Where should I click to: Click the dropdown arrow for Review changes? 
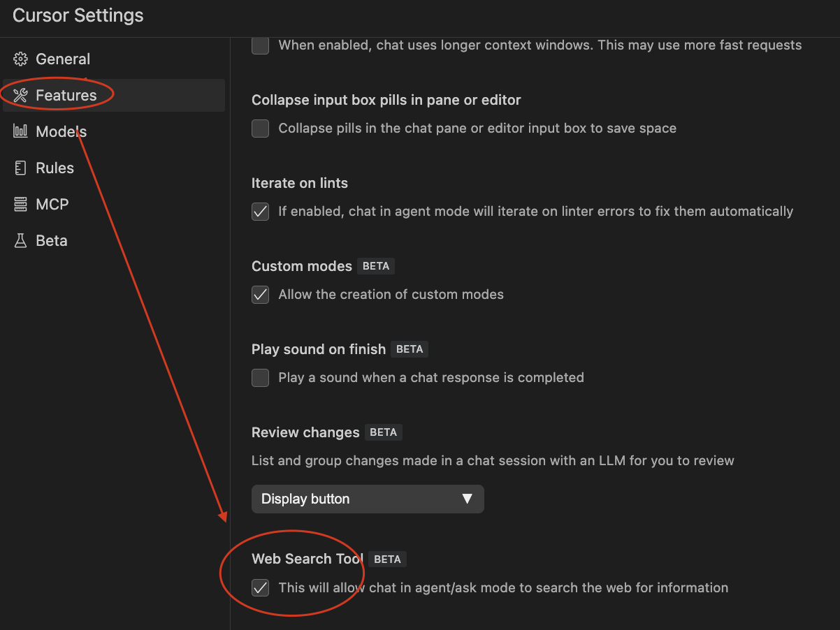(468, 499)
